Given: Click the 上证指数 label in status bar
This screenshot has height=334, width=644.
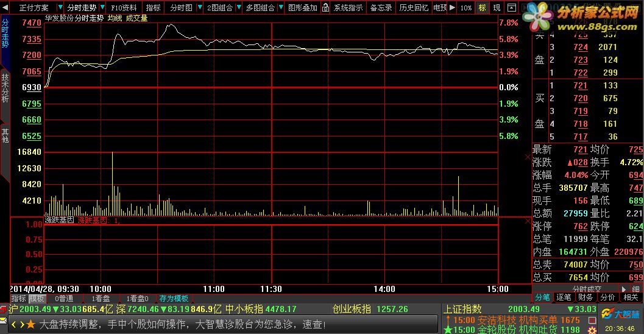Looking at the screenshot, I should click(x=462, y=309).
